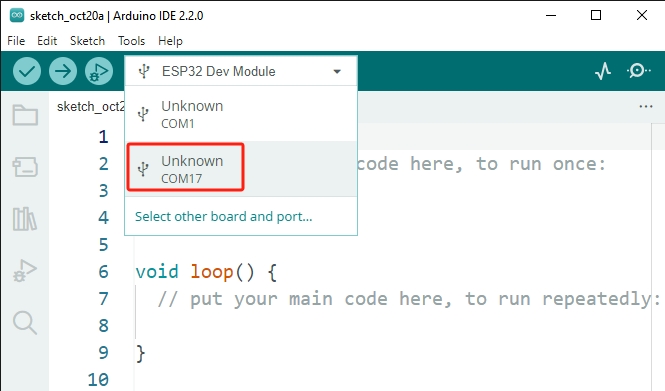Click the USB icon beside COM17

point(143,169)
